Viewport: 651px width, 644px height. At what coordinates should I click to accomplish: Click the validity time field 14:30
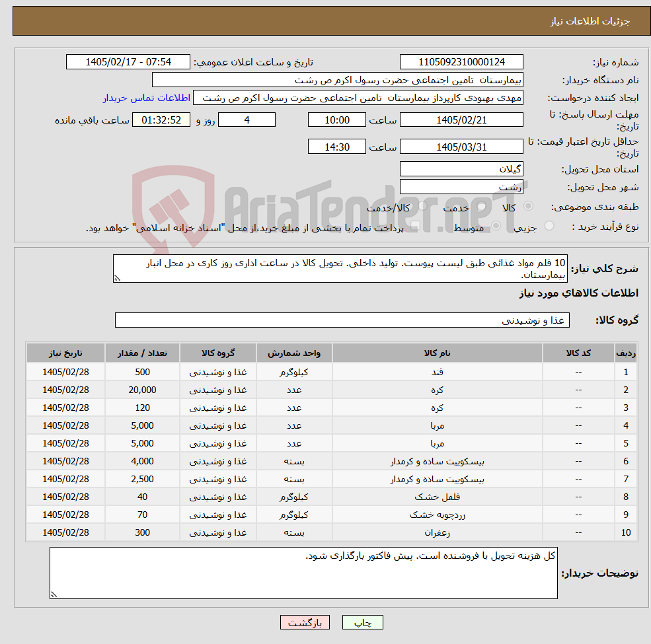pos(336,147)
